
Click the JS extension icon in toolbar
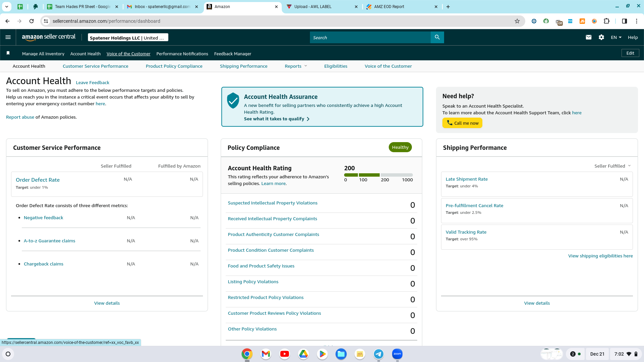[x=582, y=21]
